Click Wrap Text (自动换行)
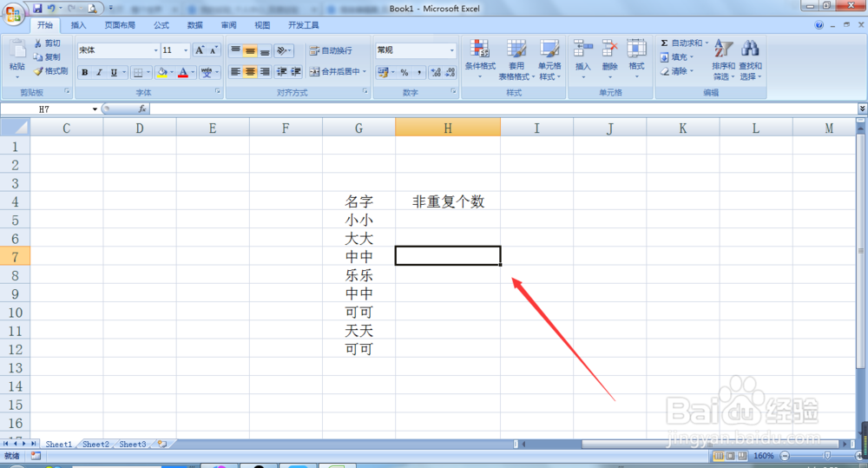868x468 pixels. click(331, 50)
